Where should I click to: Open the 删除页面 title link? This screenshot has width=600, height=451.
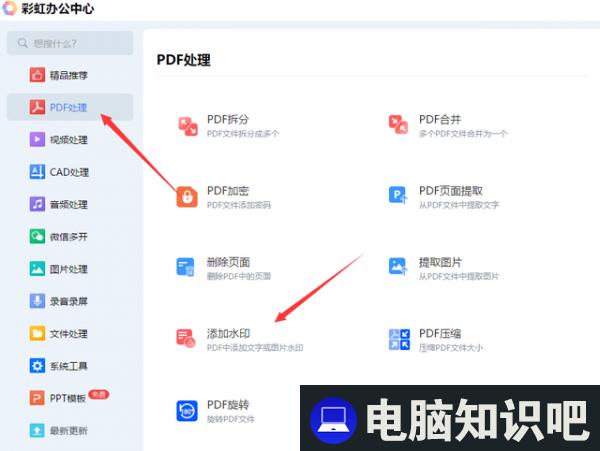228,262
